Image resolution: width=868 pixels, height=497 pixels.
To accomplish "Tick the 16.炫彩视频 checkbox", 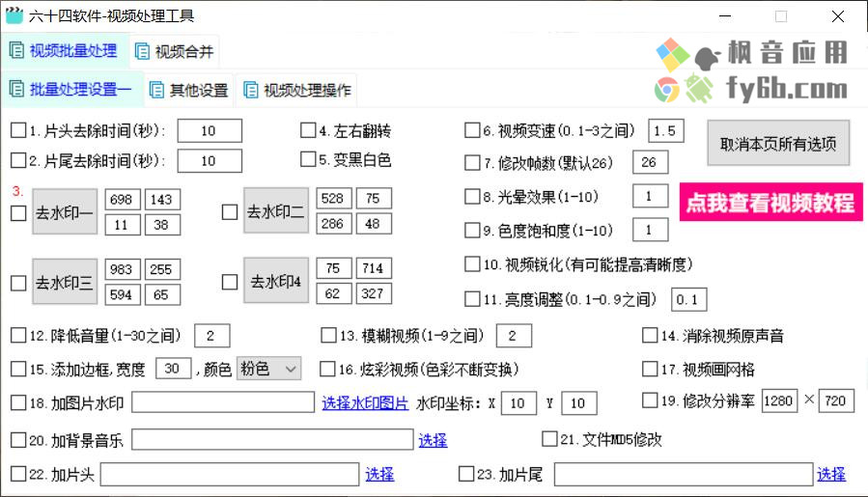I will point(327,370).
